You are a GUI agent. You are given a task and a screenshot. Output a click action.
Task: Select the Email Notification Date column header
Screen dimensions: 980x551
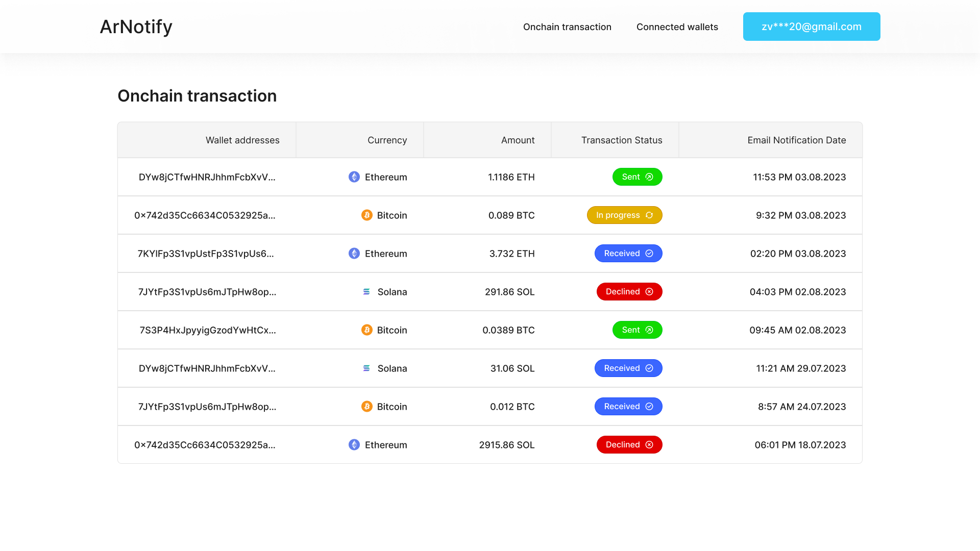pos(796,140)
